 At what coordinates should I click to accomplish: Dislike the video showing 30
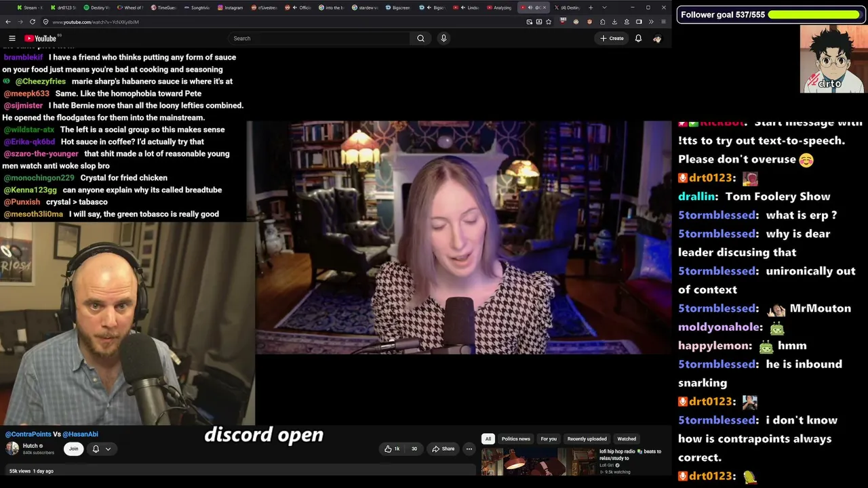(x=414, y=449)
